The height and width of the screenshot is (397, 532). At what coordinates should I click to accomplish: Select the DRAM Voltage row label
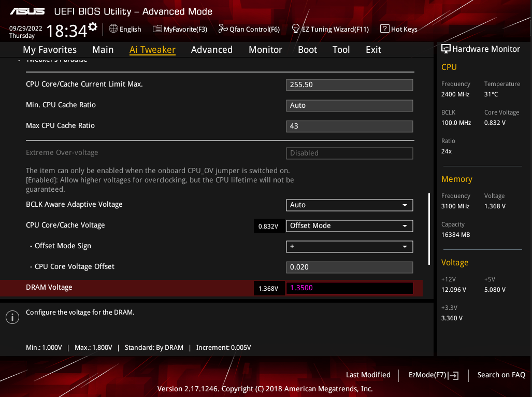[49, 288]
